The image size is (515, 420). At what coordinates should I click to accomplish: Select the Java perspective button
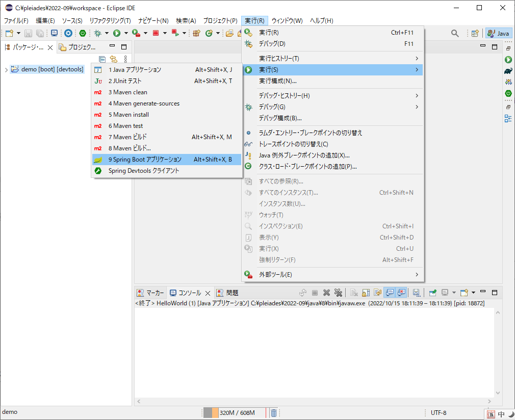coord(499,33)
